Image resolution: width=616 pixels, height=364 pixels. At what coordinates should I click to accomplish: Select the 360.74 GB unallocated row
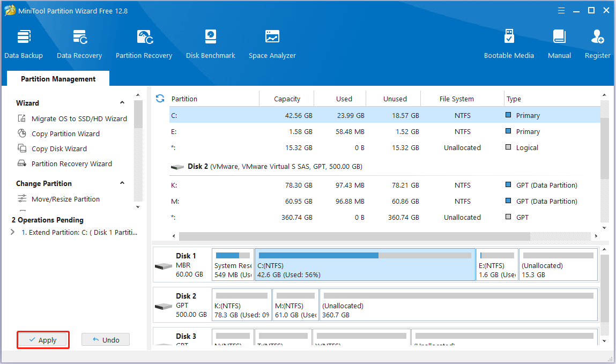tap(384, 217)
